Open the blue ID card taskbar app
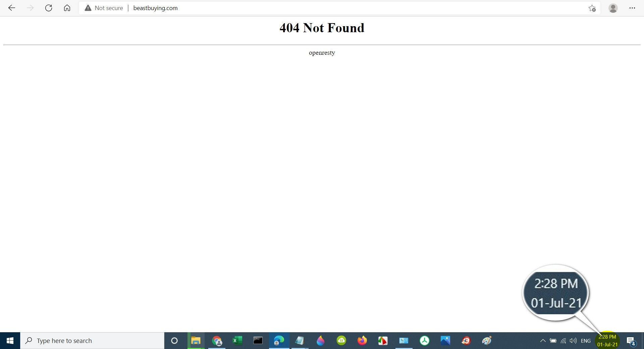This screenshot has height=349, width=644. tap(404, 341)
